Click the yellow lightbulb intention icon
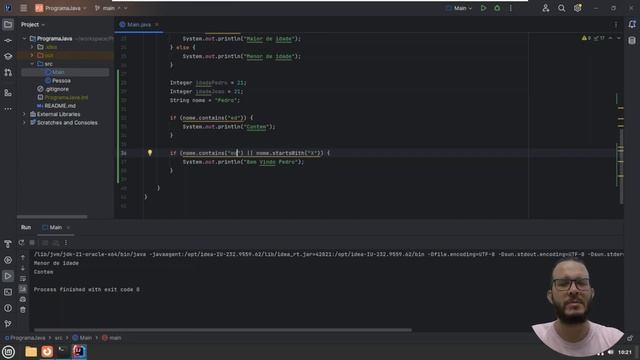The image size is (640, 360). (x=150, y=153)
